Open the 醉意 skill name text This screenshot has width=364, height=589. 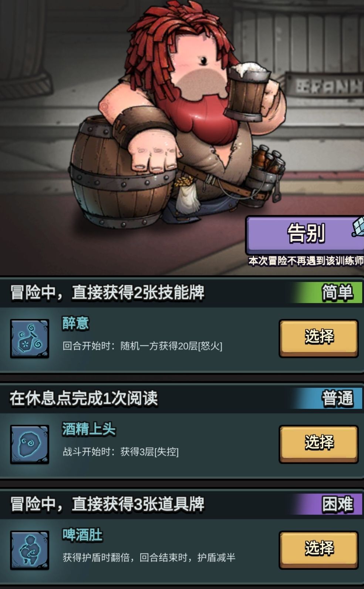point(75,323)
